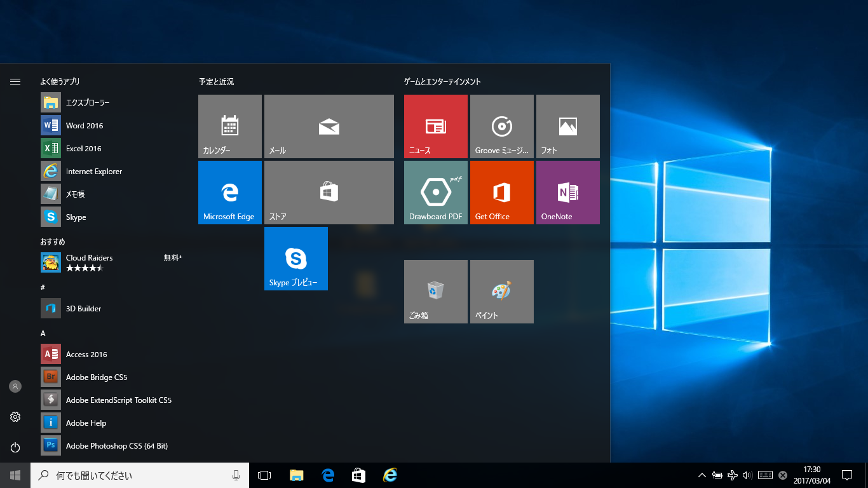Image resolution: width=868 pixels, height=488 pixels.
Task: Open Settings gear in the Start menu
Action: [15, 417]
